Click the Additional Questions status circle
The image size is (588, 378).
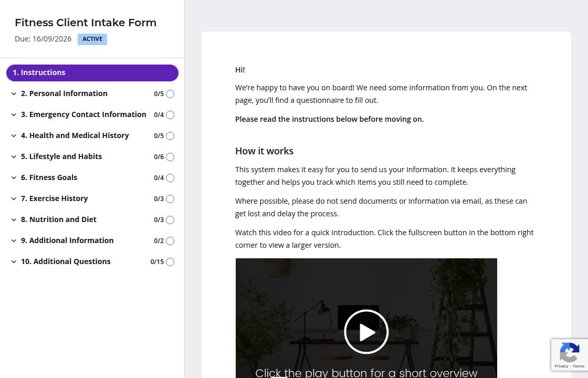point(170,262)
